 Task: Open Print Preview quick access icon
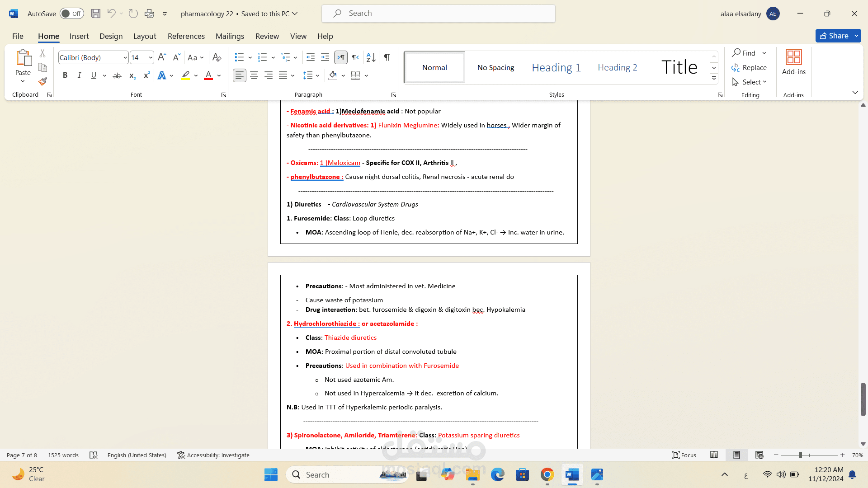click(149, 14)
